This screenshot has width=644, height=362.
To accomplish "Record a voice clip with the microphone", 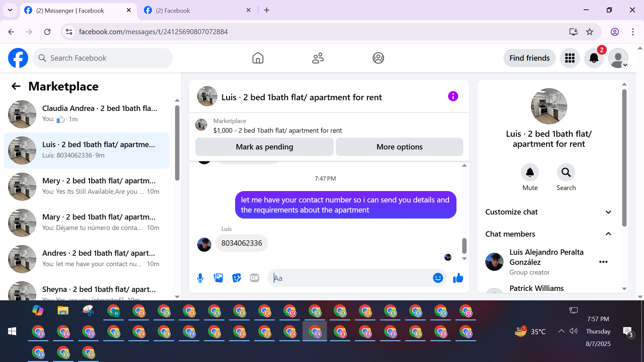I will pos(200,278).
